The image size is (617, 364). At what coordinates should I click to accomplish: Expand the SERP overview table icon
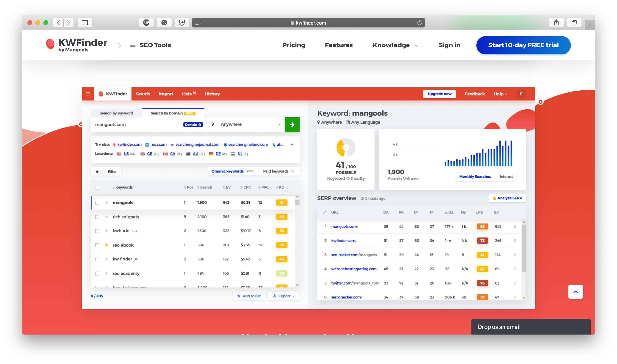(x=325, y=212)
